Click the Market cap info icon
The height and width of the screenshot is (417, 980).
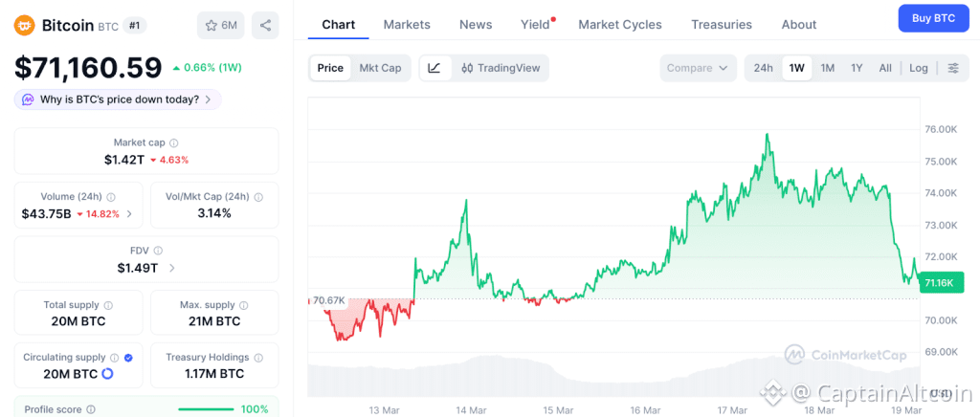173,143
